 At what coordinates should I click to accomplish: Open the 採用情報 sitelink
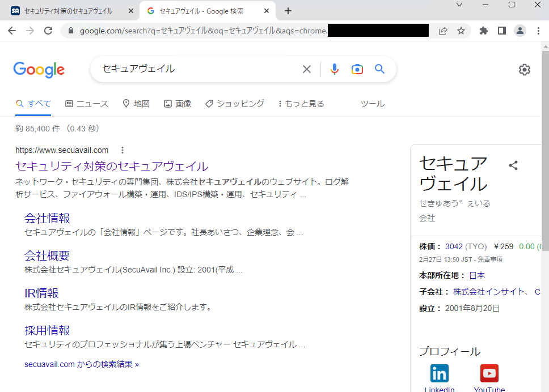click(47, 330)
